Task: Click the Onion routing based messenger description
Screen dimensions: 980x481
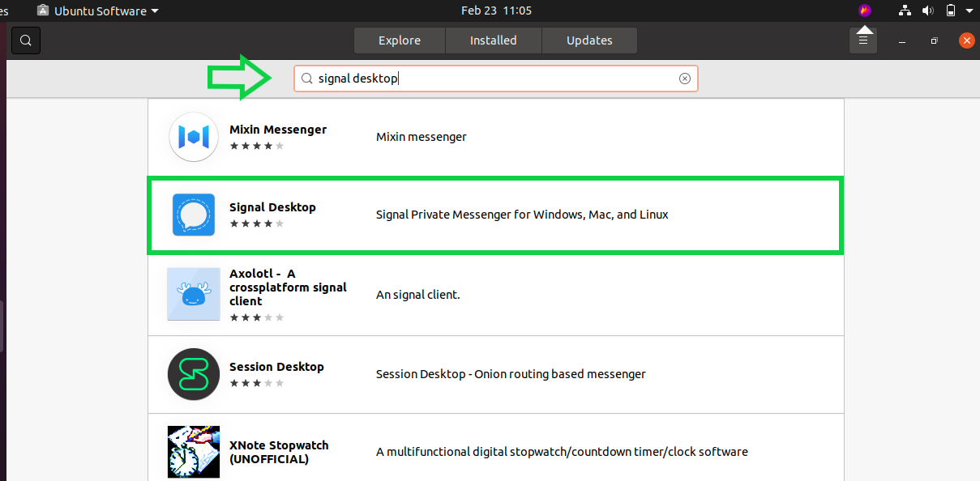Action: [511, 374]
